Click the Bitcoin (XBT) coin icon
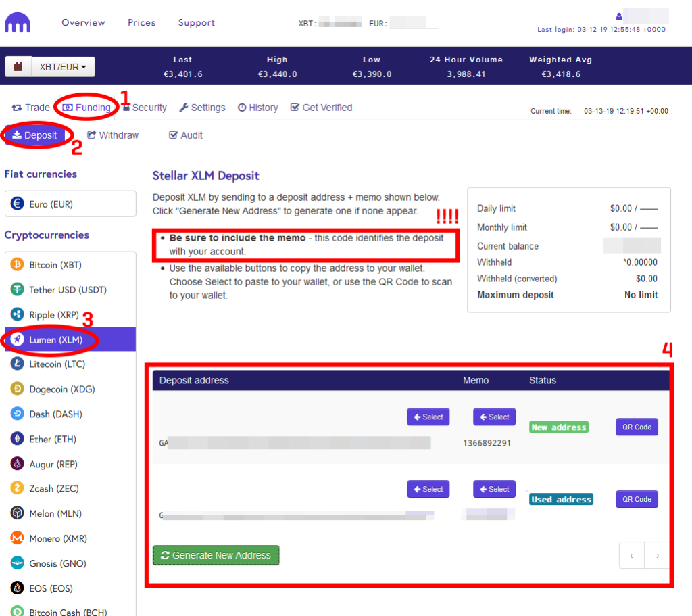692x616 pixels. point(17,264)
